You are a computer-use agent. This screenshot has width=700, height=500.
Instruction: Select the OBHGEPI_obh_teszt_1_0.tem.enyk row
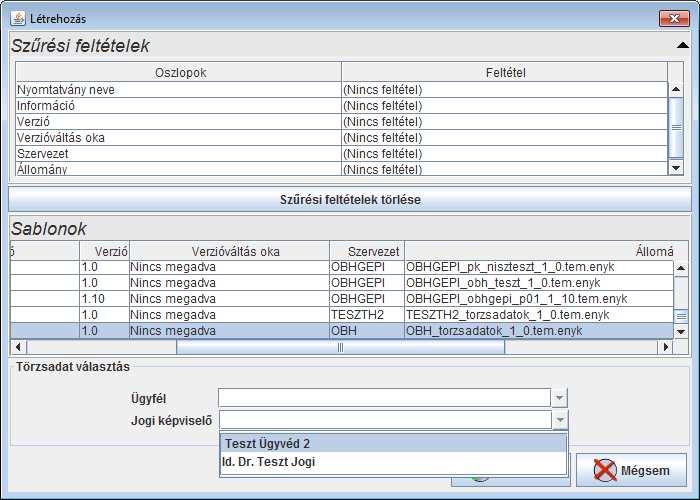click(x=342, y=283)
